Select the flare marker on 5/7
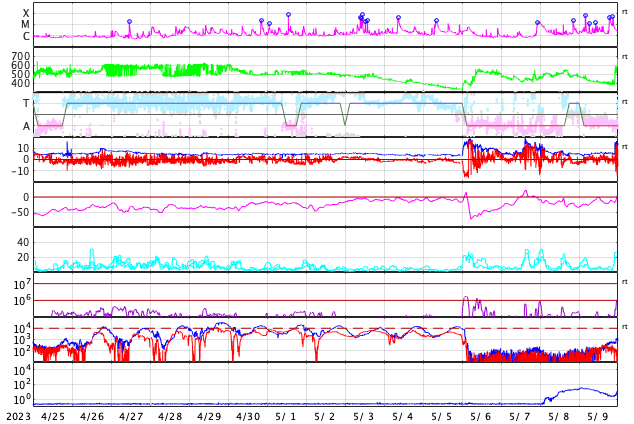634x424 pixels. (537, 23)
